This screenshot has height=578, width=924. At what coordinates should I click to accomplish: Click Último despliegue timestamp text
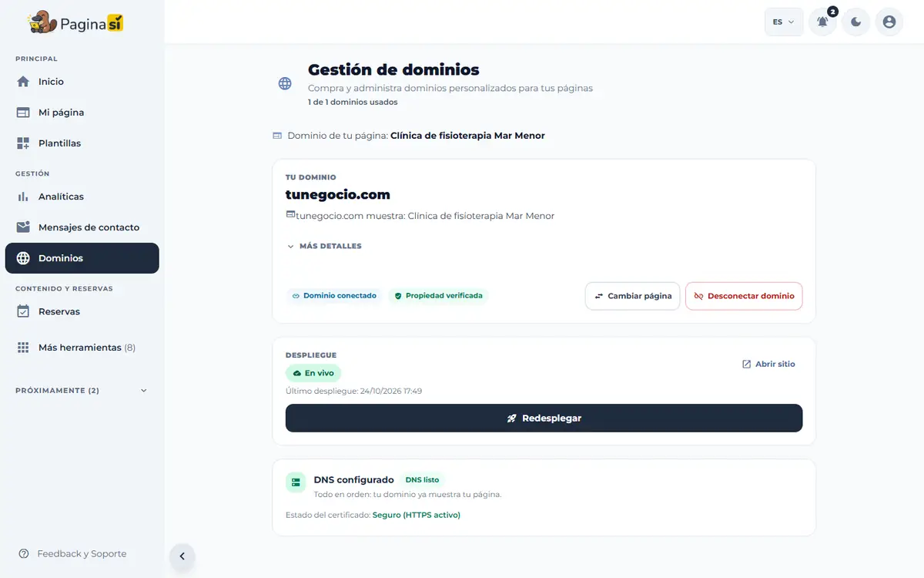pos(354,391)
